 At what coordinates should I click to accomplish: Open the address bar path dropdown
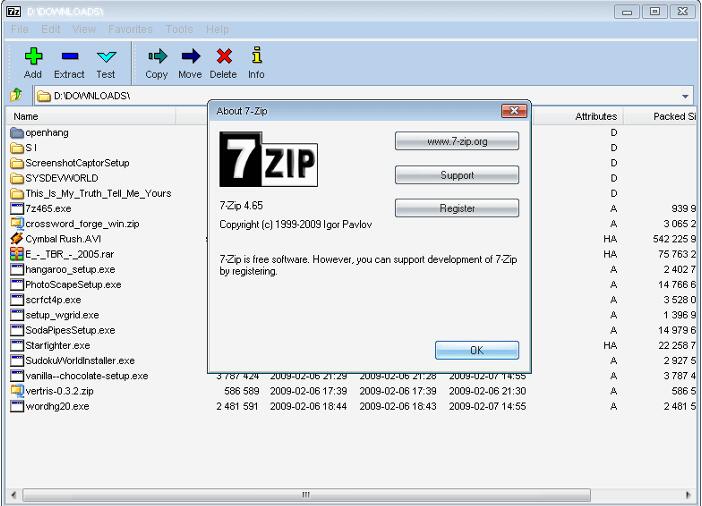click(685, 96)
